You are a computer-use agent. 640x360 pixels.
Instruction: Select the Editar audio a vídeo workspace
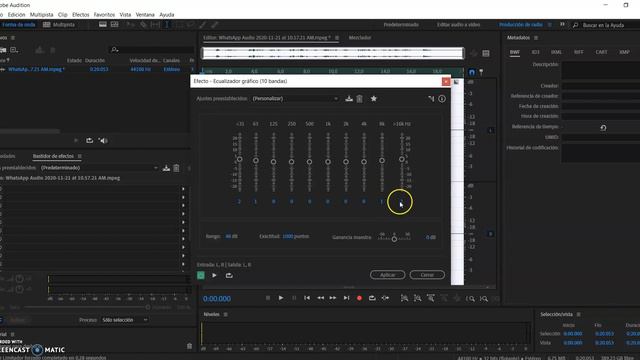[x=458, y=25]
